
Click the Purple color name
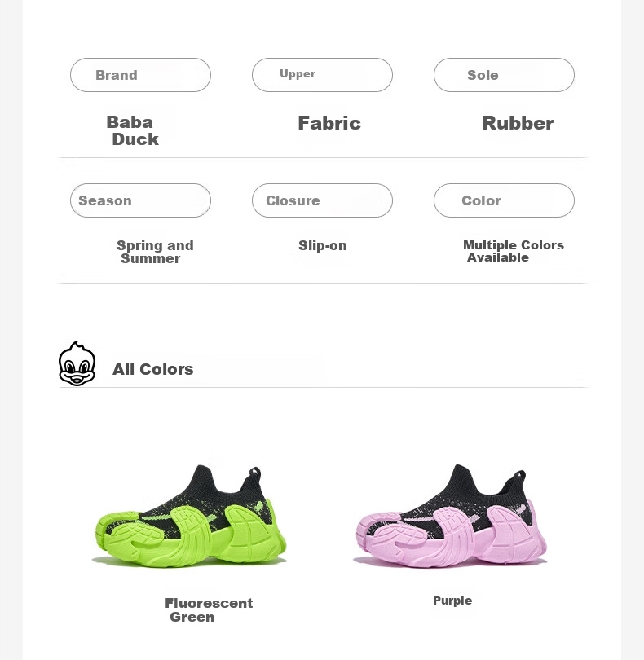pyautogui.click(x=452, y=601)
